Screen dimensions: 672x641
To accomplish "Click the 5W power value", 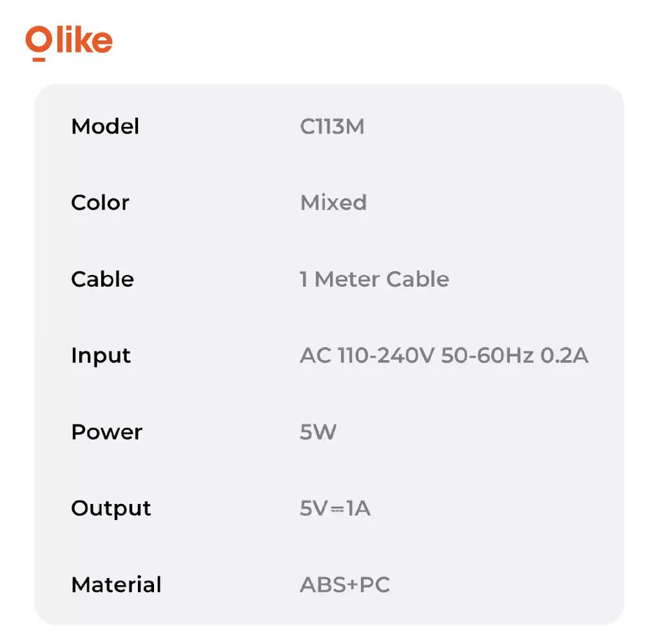I will 318,432.
